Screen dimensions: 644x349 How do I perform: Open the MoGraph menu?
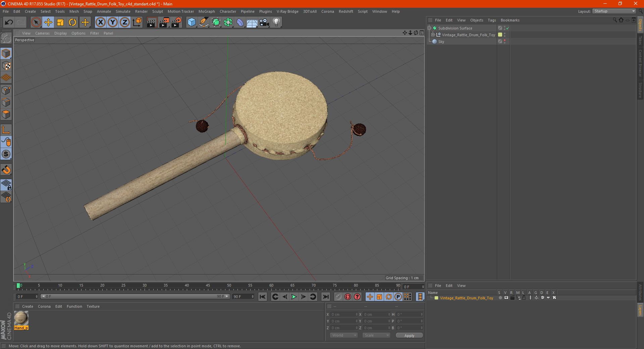[207, 11]
